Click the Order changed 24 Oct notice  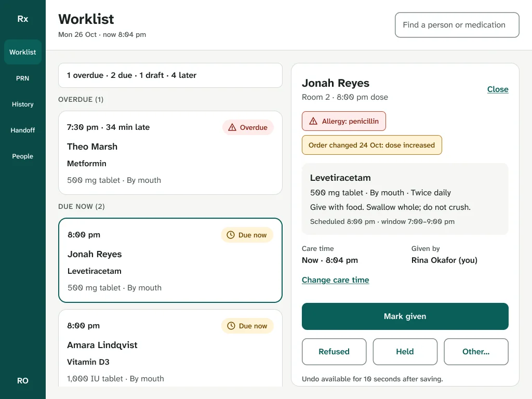[x=372, y=145]
